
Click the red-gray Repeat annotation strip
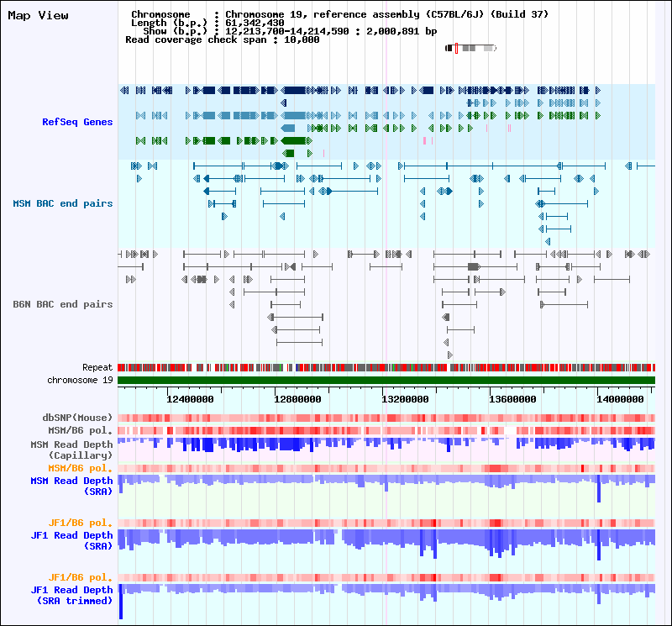(x=386, y=367)
